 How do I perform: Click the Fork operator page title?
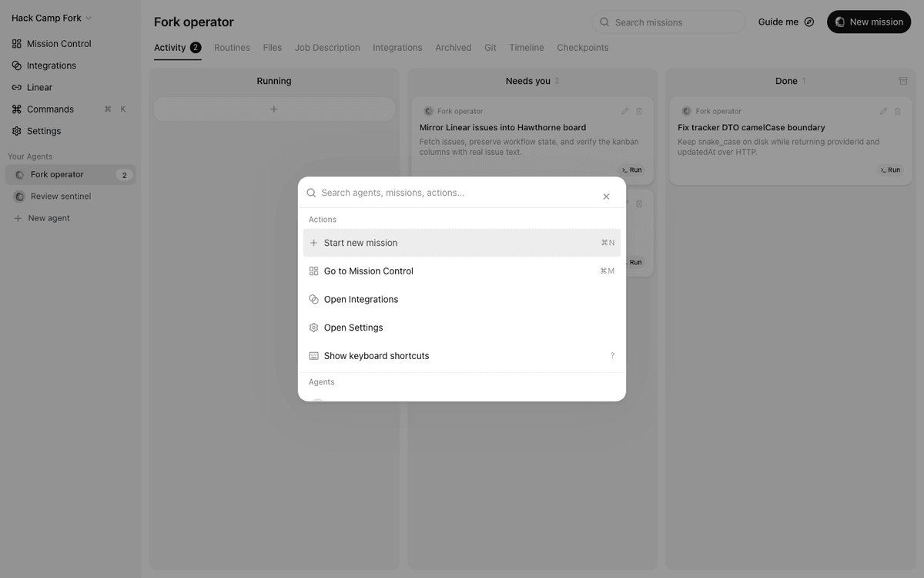(194, 22)
